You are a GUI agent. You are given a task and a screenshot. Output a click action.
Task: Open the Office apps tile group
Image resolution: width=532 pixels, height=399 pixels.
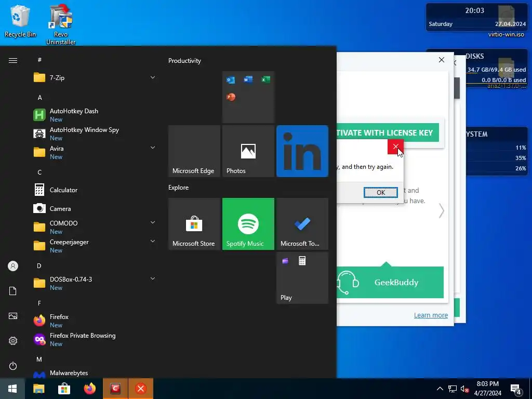coord(248,97)
